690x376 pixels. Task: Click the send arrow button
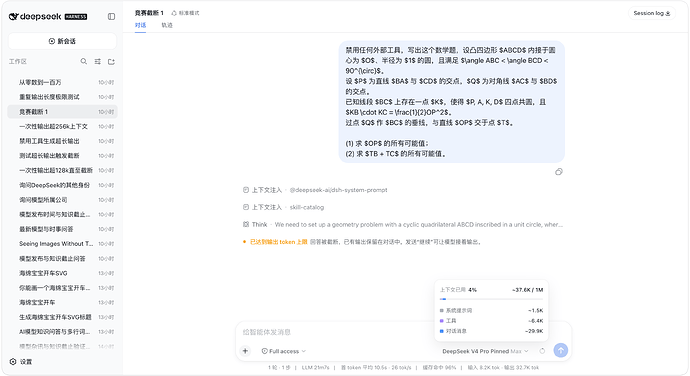pyautogui.click(x=561, y=350)
